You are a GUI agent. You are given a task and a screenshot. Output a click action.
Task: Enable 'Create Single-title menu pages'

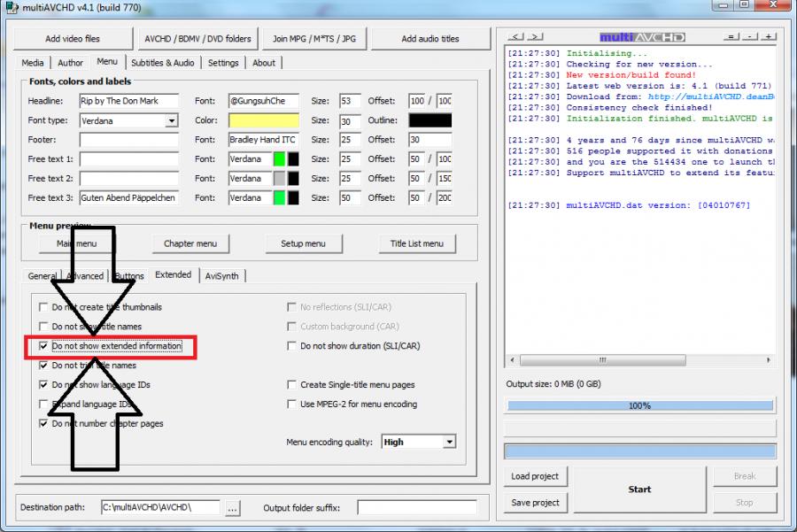(291, 385)
